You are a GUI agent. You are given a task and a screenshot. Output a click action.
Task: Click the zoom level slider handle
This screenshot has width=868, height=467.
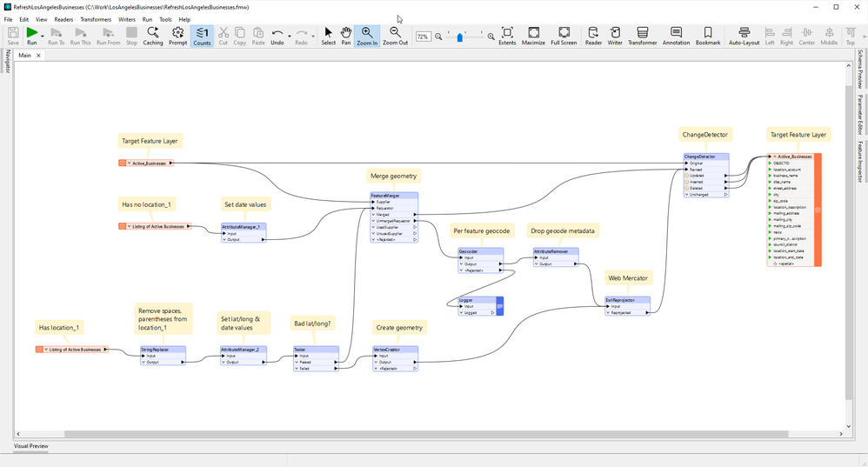coord(460,37)
